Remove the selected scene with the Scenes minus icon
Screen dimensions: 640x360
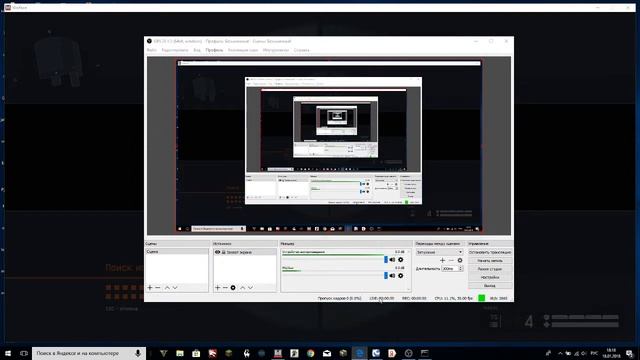[x=158, y=288]
